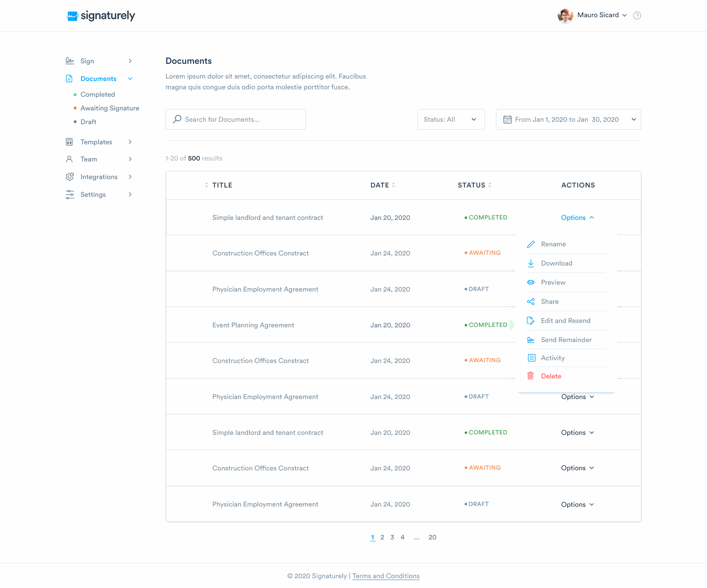The image size is (707, 588).
Task: Open the Mauro Sicard user menu chevron
Action: 625,15
